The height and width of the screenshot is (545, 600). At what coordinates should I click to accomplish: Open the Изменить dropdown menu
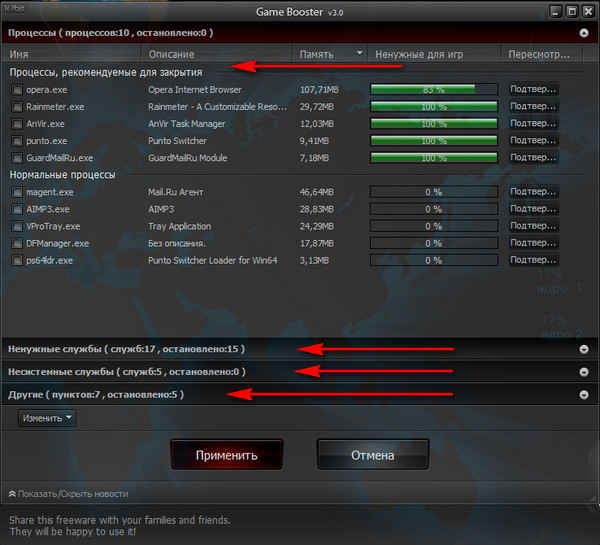point(47,418)
